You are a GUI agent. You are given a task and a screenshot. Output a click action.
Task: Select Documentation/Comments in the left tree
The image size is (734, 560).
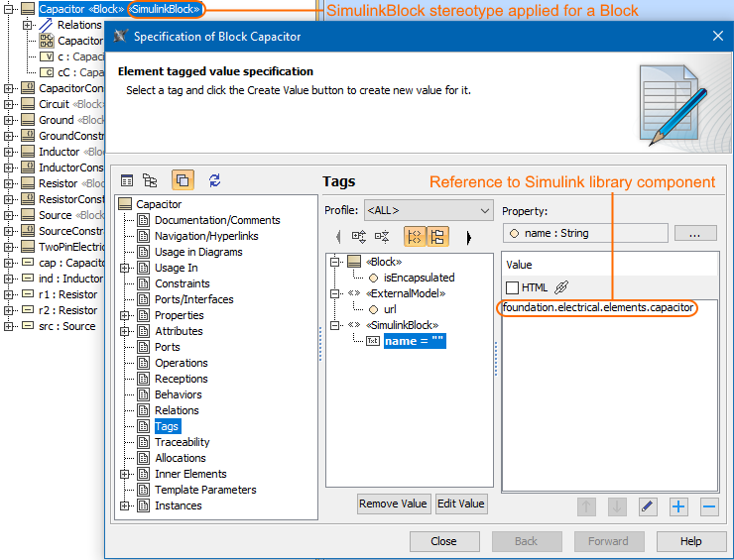pos(216,220)
